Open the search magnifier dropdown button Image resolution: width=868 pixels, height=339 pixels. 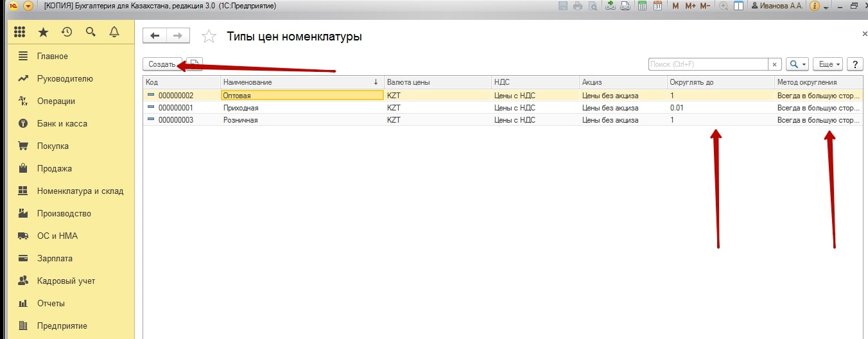point(797,64)
